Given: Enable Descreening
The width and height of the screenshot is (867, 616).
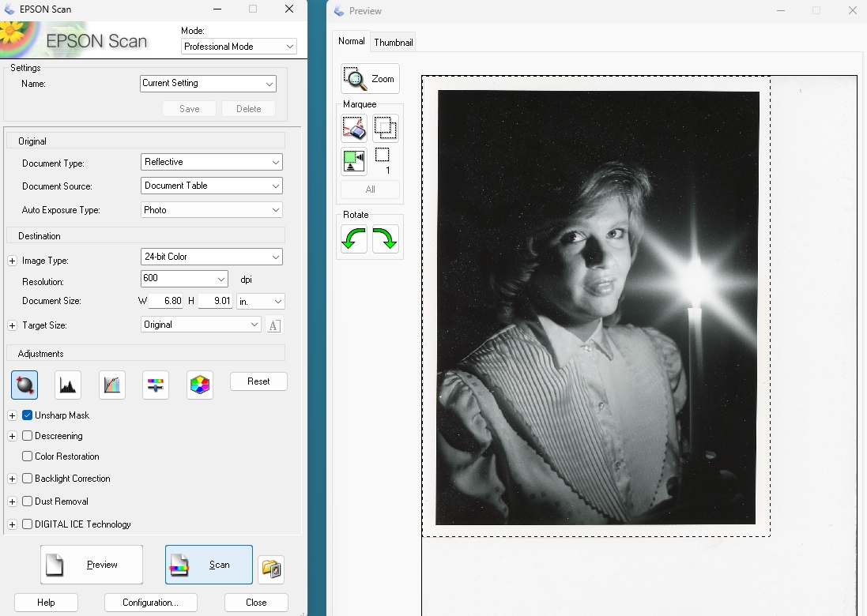Looking at the screenshot, I should pos(26,436).
